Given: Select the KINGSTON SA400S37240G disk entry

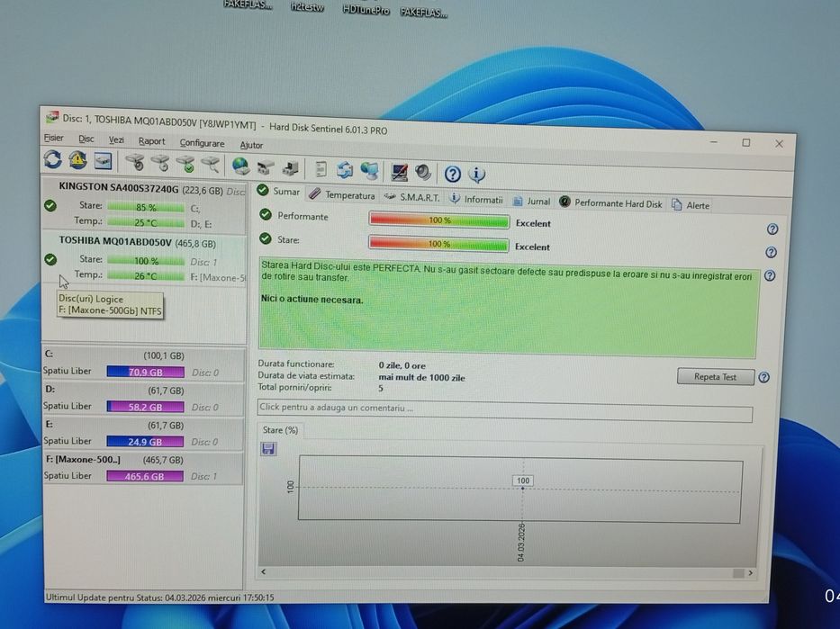Looking at the screenshot, I should 145,205.
